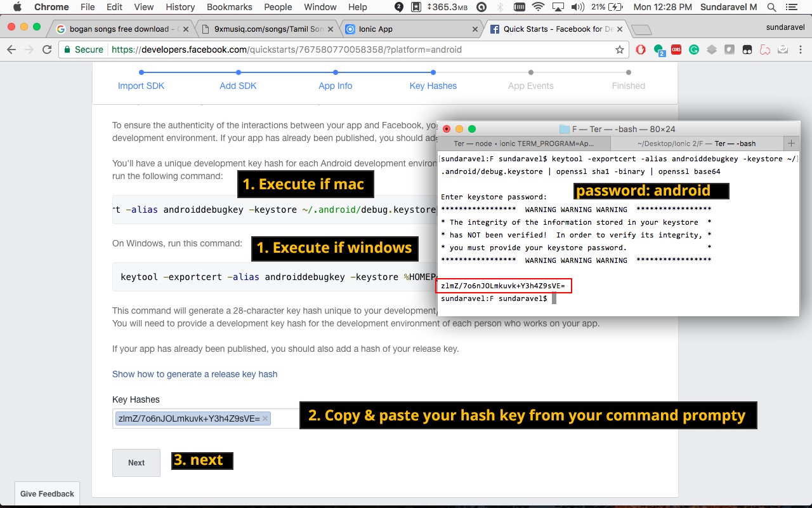Go to Key Hashes step

(x=433, y=86)
